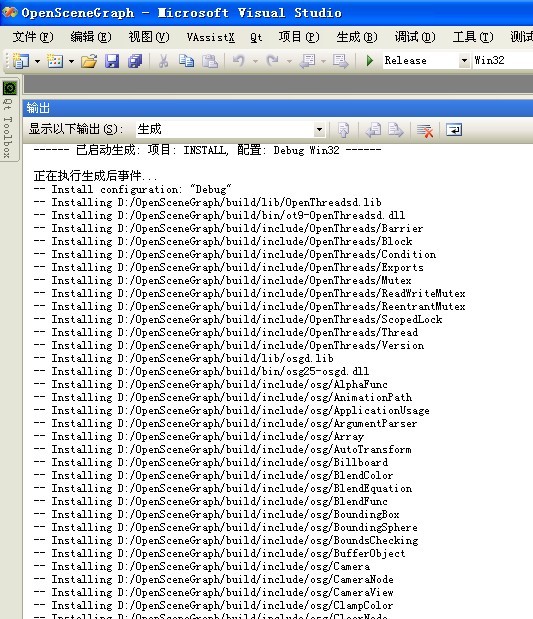Image resolution: width=533 pixels, height=619 pixels.
Task: Click the line installing osg/ApplicationUsage
Action: (x=231, y=411)
